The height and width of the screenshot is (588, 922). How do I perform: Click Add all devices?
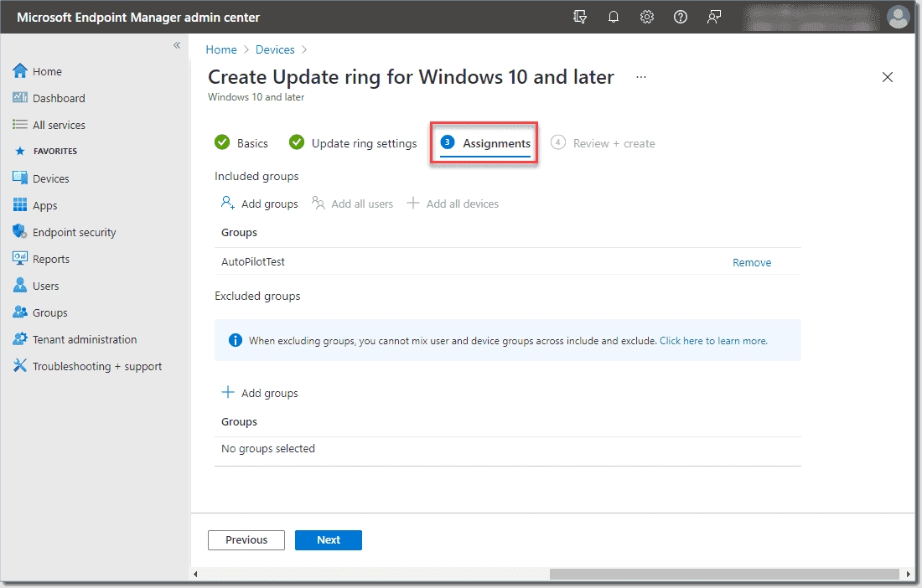(x=453, y=204)
